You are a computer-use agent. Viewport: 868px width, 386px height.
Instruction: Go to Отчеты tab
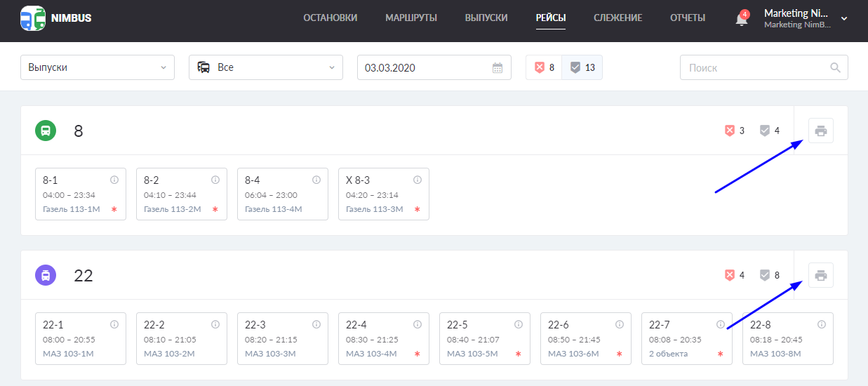pos(688,18)
